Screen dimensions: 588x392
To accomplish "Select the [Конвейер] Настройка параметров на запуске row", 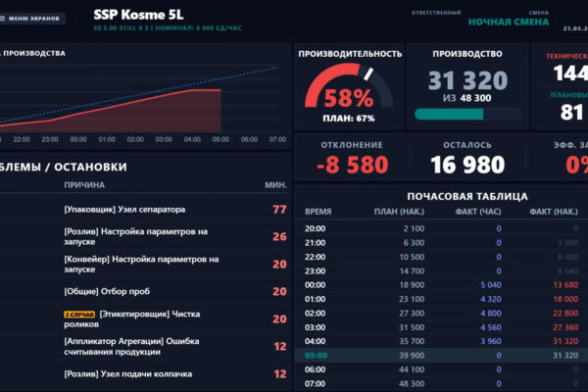I will (x=145, y=264).
